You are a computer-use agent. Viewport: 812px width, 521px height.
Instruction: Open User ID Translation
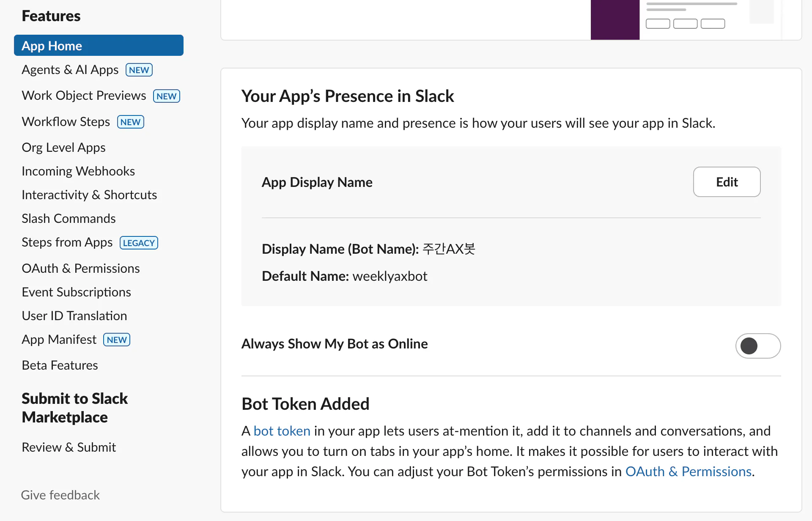(74, 315)
